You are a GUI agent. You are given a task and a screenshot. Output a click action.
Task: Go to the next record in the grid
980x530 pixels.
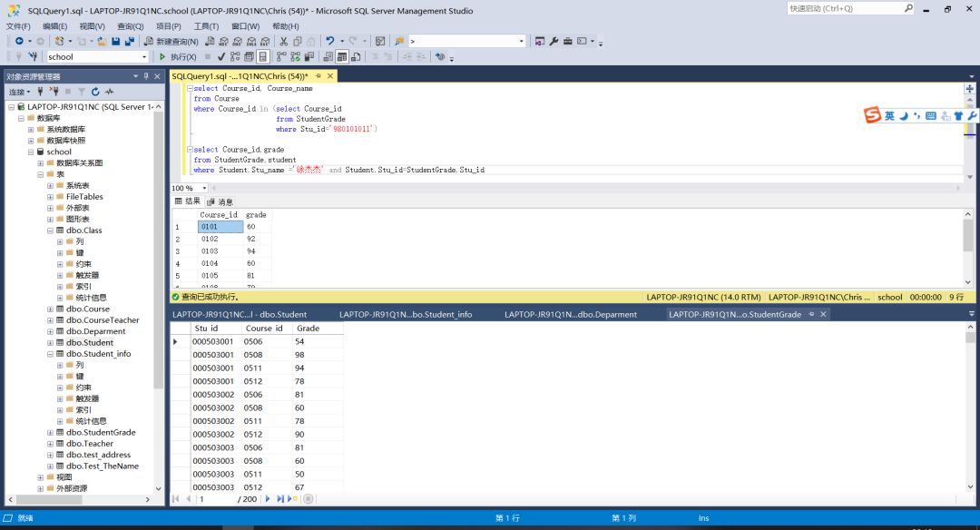click(x=269, y=499)
